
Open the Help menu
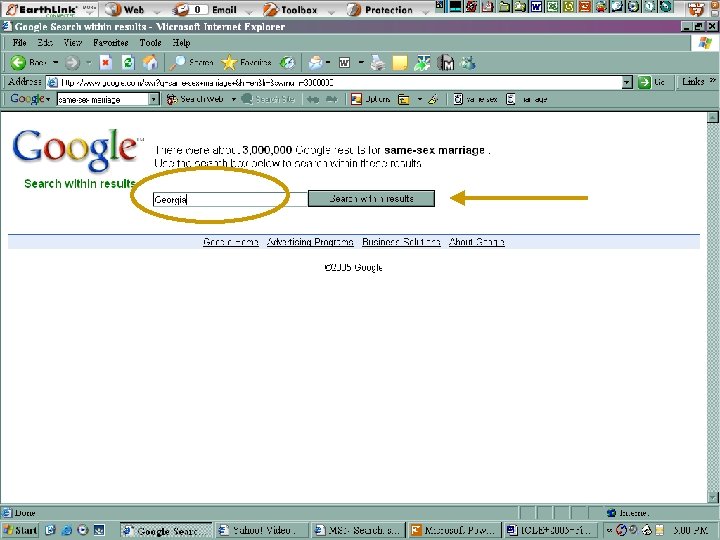181,43
